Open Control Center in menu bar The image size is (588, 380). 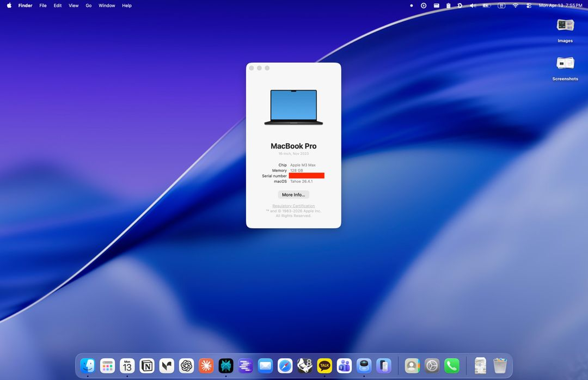point(529,5)
